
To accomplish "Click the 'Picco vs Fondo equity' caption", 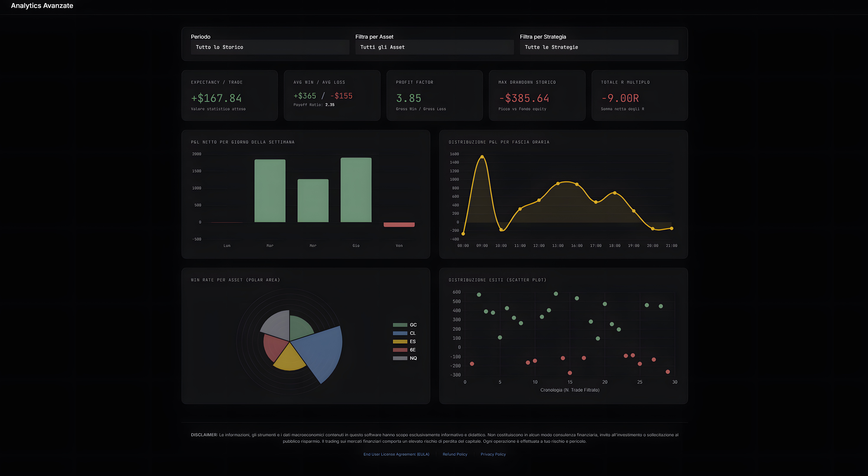I will (522, 109).
